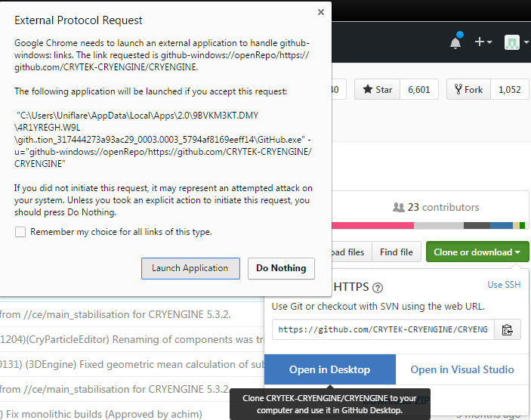The width and height of the screenshot is (531, 420).
Task: Open commit 'Renaming of components' CryParticleEditor
Action: [x=131, y=339]
